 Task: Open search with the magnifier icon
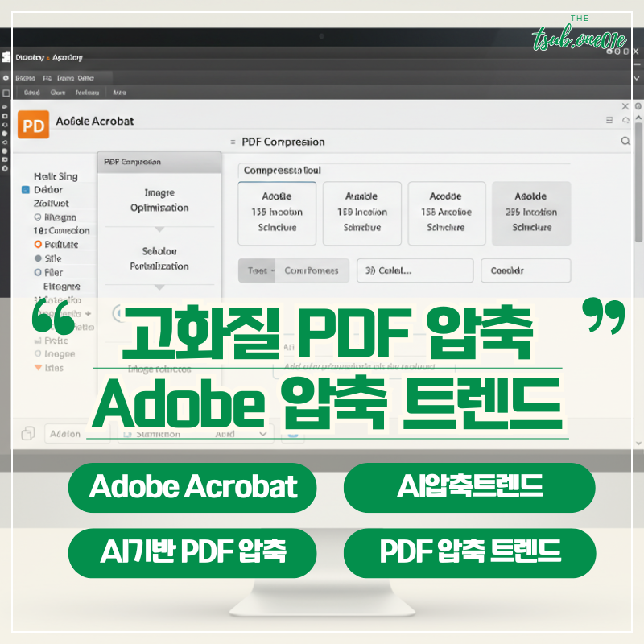coord(626,140)
